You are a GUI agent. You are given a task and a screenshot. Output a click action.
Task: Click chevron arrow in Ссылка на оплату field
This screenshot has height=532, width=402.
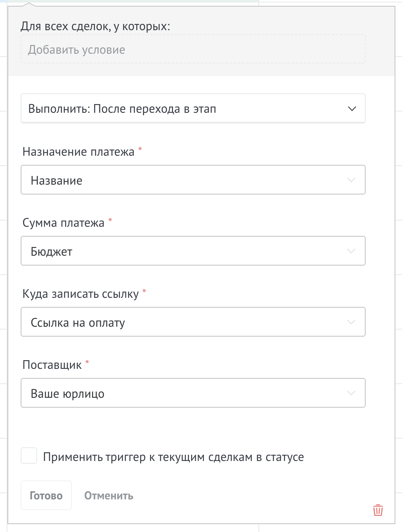click(351, 322)
